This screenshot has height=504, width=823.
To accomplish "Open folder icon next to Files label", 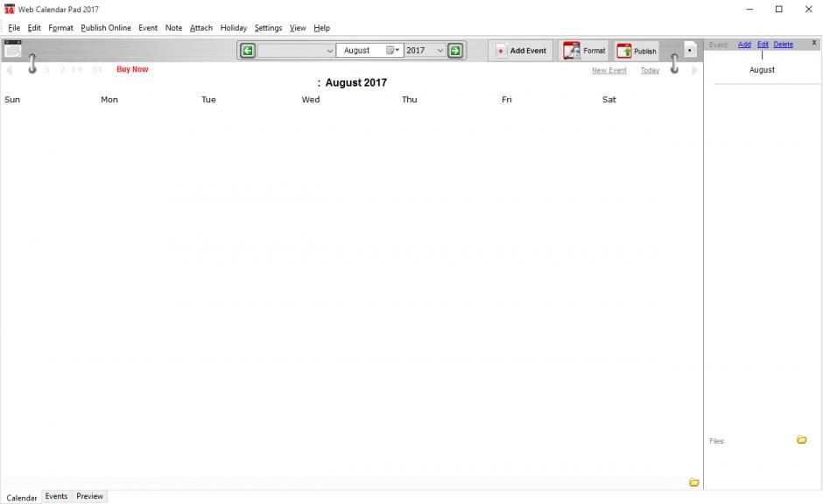I will pyautogui.click(x=801, y=439).
